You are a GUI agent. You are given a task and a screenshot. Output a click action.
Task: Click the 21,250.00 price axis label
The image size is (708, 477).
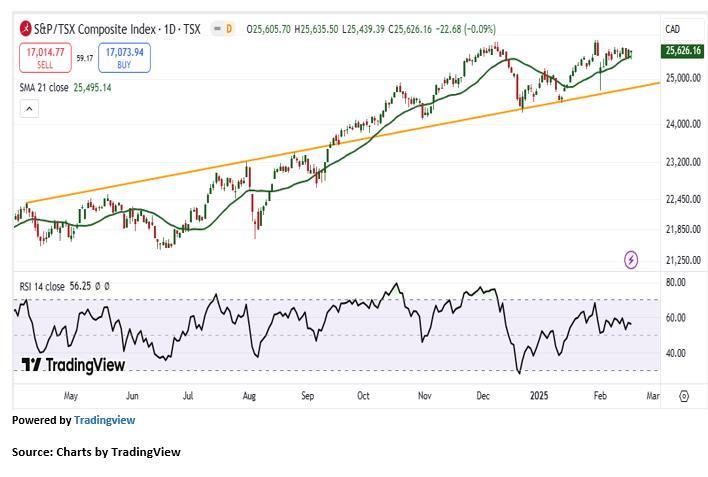pyautogui.click(x=683, y=260)
